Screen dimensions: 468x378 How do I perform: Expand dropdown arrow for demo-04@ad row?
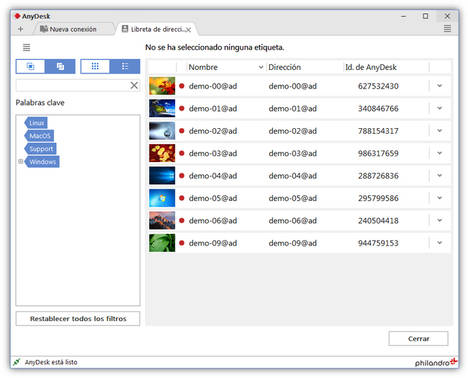(x=439, y=175)
